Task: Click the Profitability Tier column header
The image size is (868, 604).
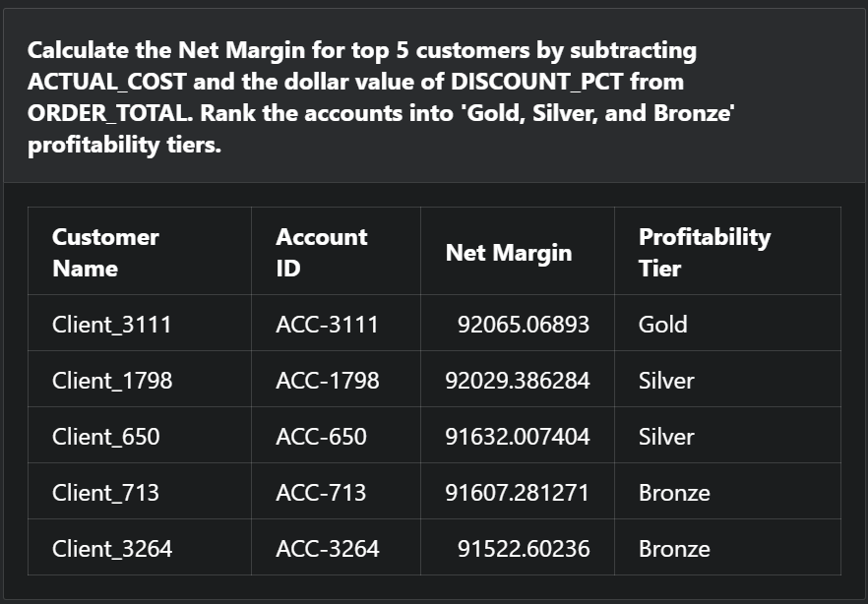Action: coord(705,253)
